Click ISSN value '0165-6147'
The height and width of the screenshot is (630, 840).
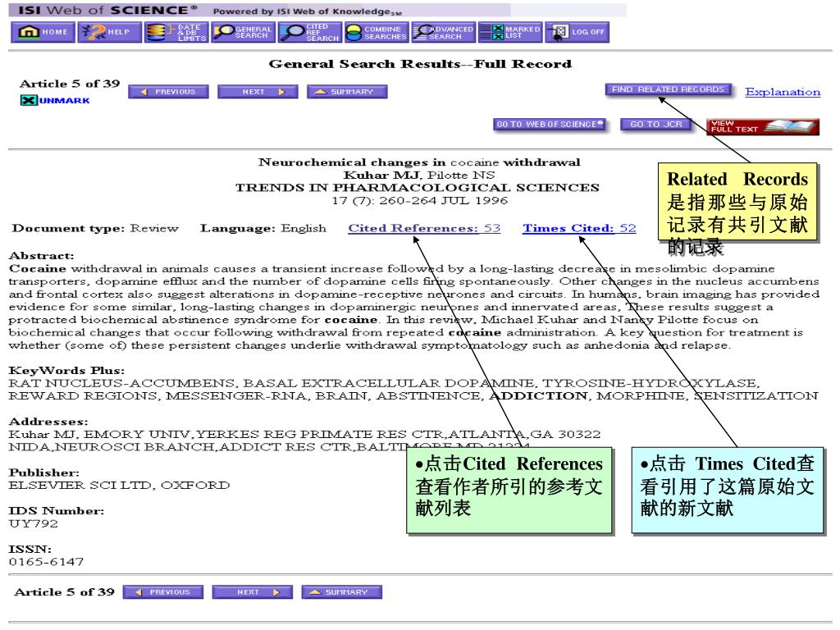(x=46, y=562)
